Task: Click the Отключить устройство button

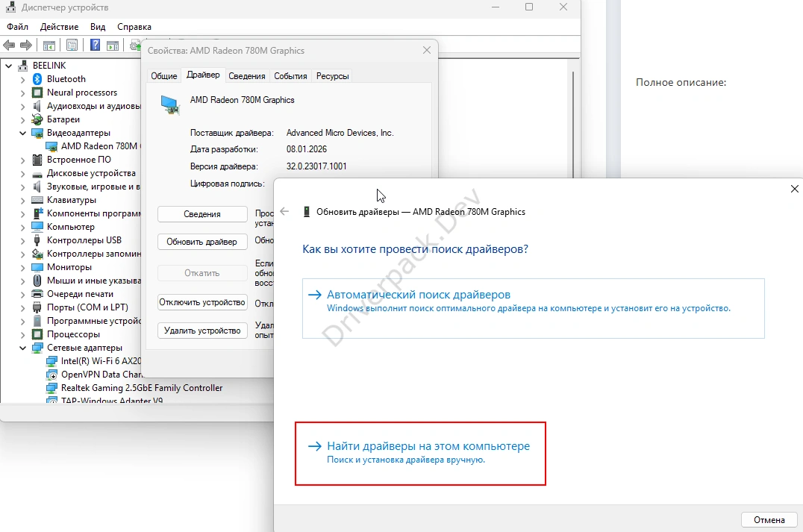Action: tap(202, 302)
